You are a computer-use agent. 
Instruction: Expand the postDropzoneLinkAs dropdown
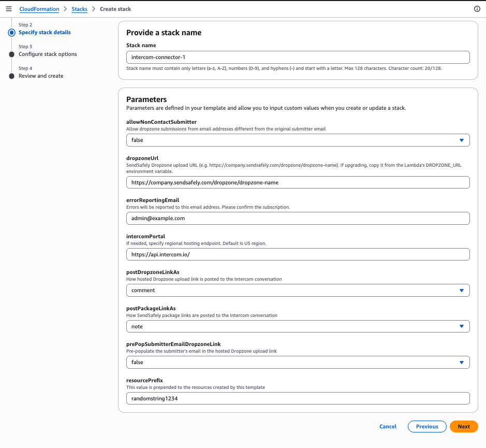click(298, 291)
